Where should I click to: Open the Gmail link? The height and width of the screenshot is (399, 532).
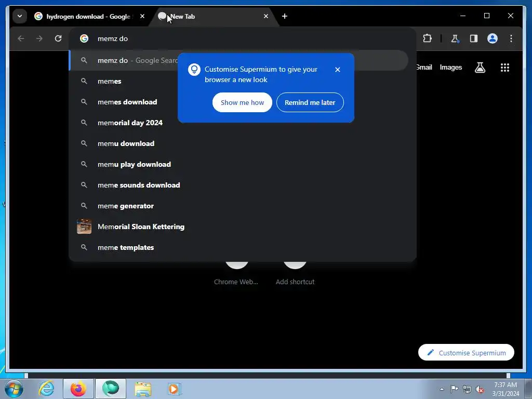click(x=424, y=67)
